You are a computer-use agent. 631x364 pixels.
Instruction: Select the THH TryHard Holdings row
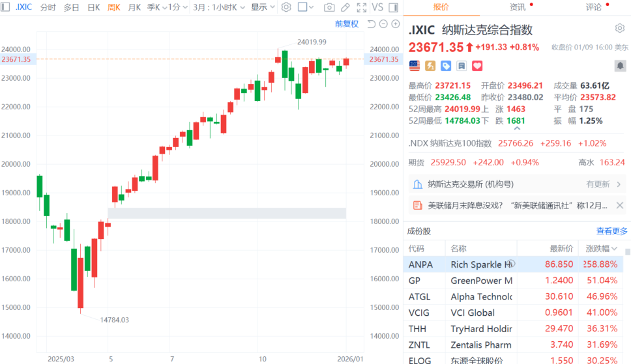513,329
